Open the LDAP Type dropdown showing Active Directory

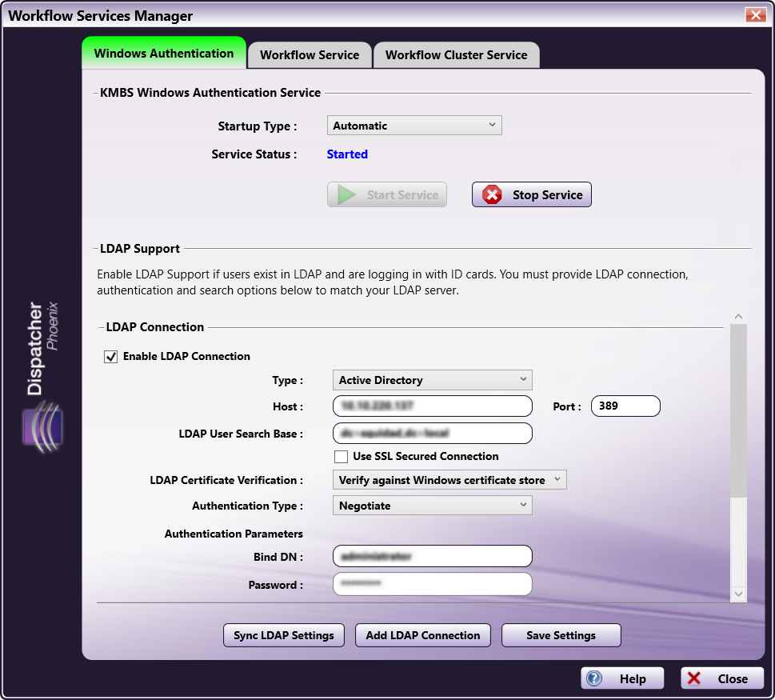pos(433,380)
